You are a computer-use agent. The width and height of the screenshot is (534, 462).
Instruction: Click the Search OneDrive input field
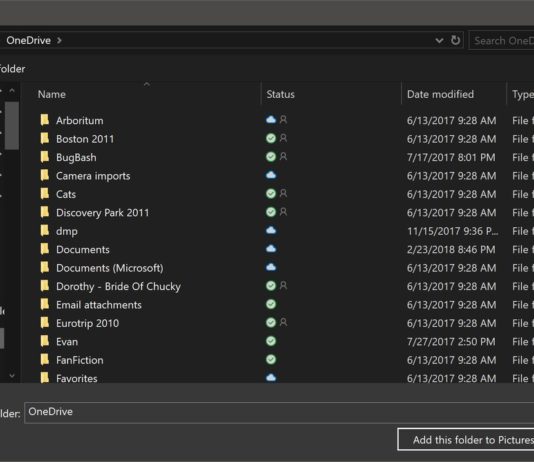tap(501, 41)
